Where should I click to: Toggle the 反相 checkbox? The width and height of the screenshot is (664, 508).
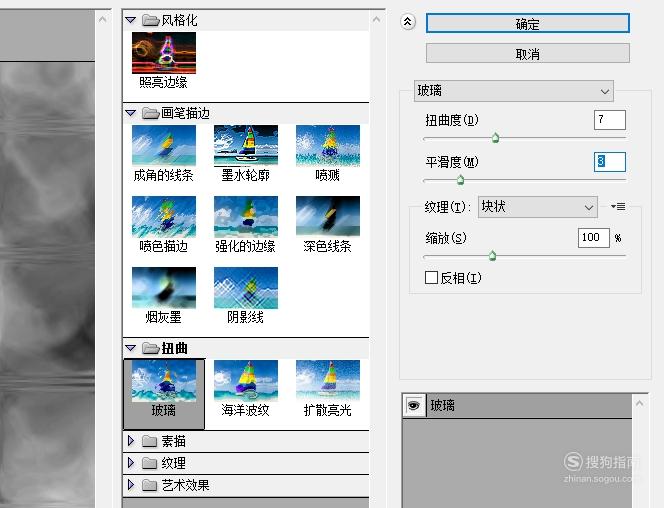(x=431, y=278)
